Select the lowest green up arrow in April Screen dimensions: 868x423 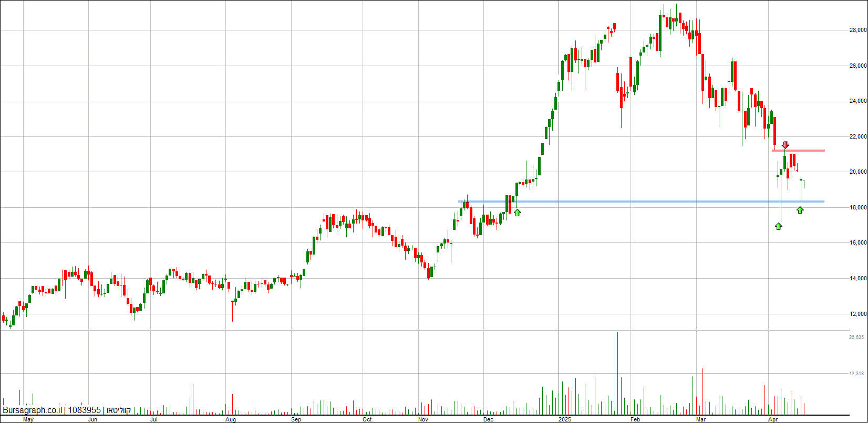point(779,226)
